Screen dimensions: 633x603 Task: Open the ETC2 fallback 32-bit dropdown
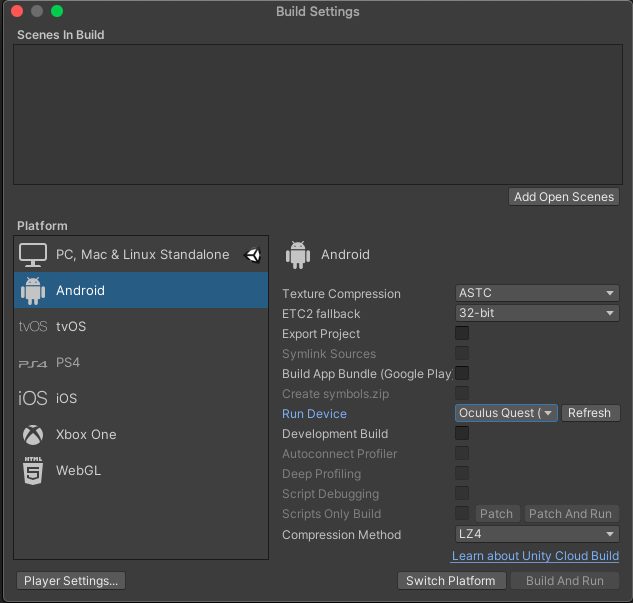(x=537, y=313)
